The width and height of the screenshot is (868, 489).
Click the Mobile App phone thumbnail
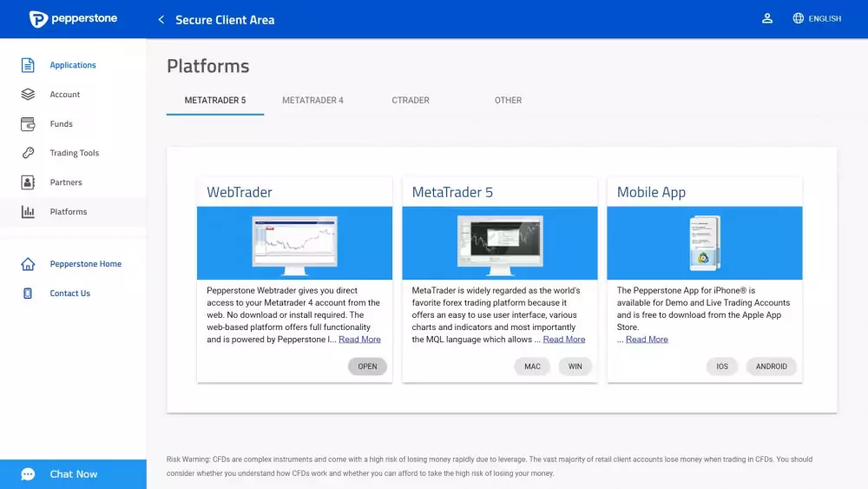(x=705, y=243)
